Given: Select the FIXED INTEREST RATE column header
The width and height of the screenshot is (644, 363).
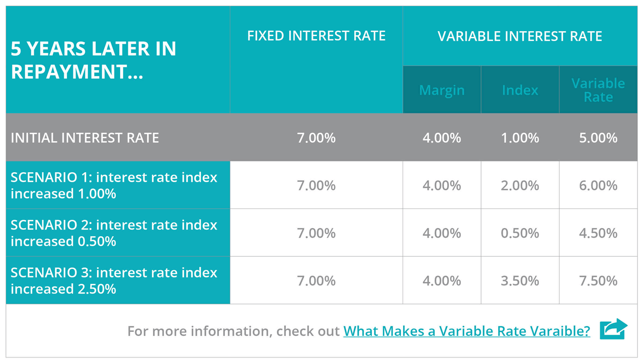Looking at the screenshot, I should (x=316, y=36).
